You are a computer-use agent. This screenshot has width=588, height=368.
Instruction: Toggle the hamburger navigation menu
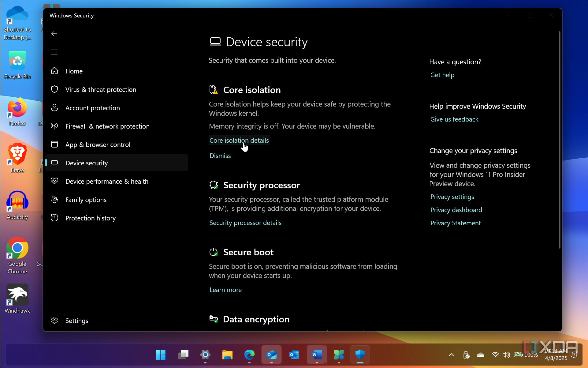click(54, 52)
